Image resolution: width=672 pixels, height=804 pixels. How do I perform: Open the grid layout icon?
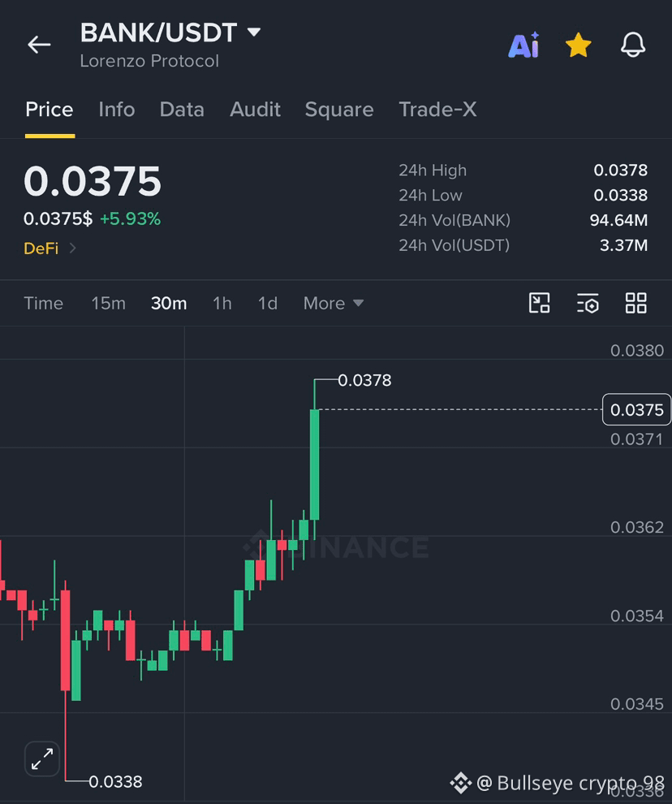coord(635,303)
